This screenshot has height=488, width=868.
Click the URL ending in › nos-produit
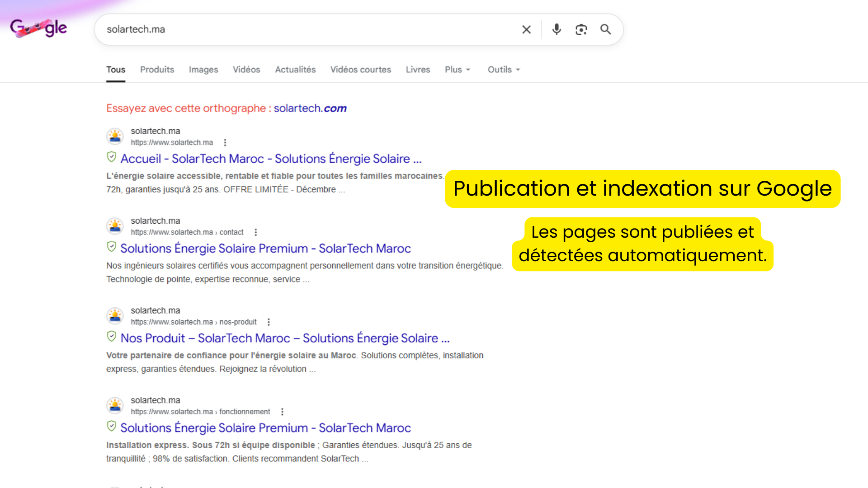point(193,322)
